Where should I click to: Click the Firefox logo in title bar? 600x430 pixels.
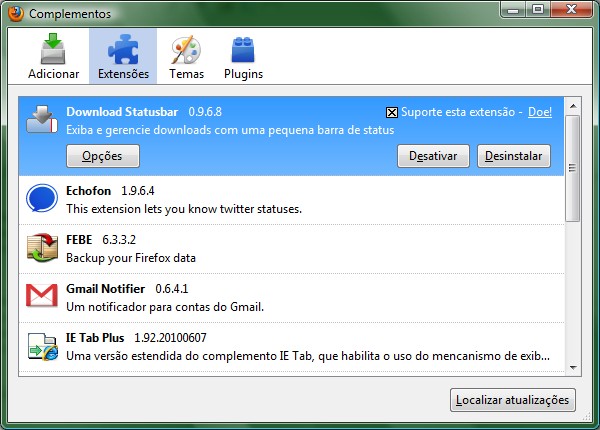click(x=16, y=13)
